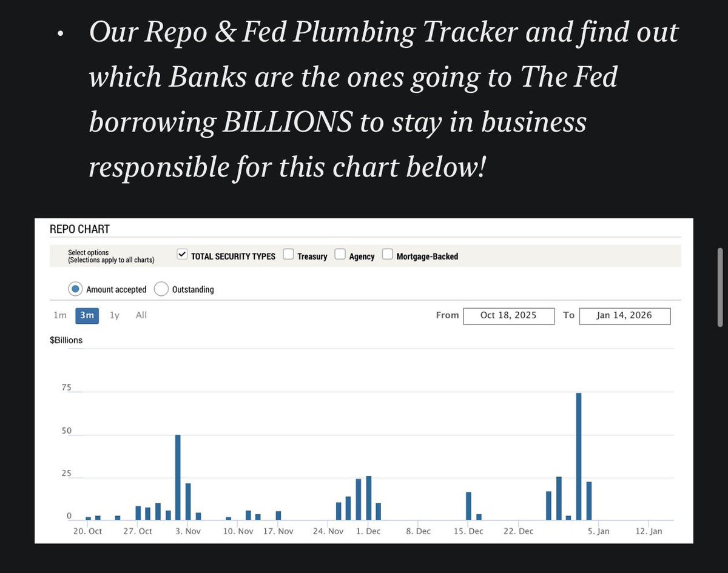Open the From date field Oct 18, 2025

pos(508,316)
